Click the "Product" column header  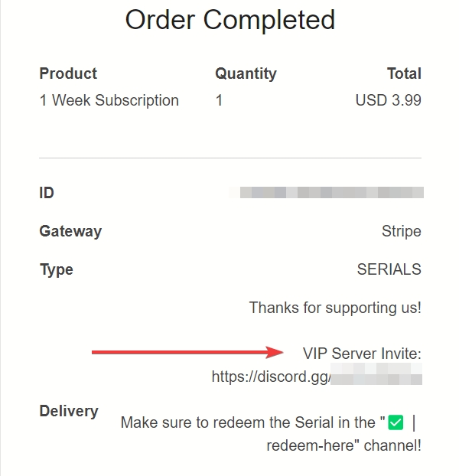coord(68,73)
